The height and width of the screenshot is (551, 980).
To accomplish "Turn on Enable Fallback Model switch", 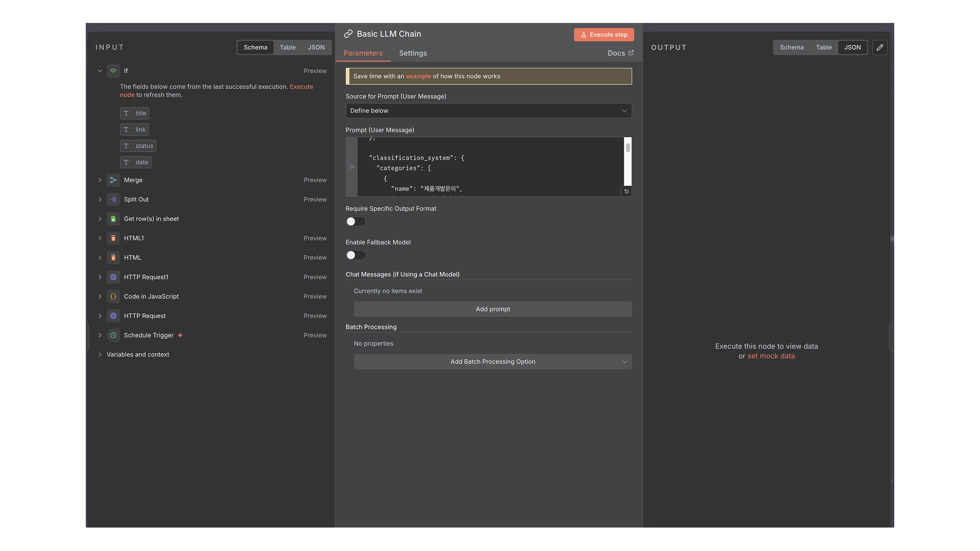I will click(x=356, y=255).
